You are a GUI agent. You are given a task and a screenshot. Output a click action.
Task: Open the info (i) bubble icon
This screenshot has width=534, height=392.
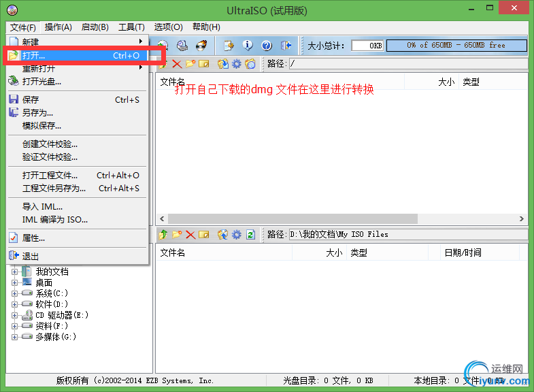click(248, 46)
